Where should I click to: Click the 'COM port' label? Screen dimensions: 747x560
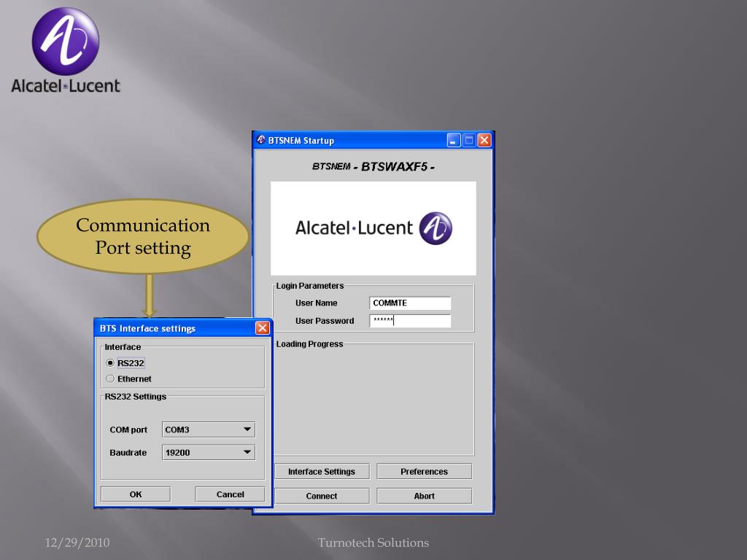pyautogui.click(x=128, y=429)
